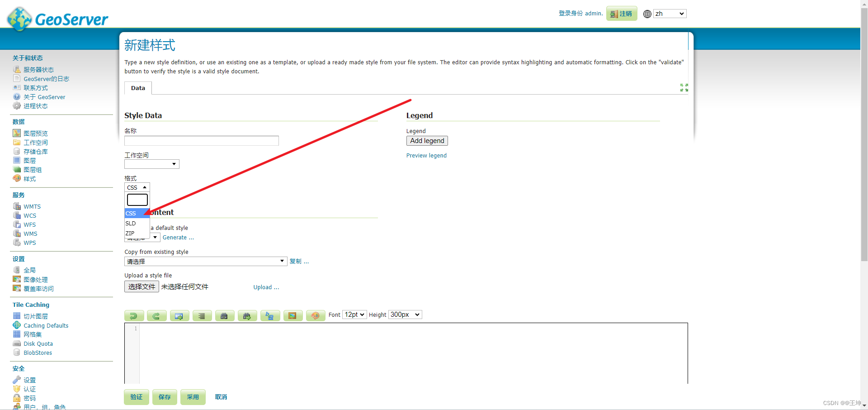Open 网格集 under Tile Caching
The width and height of the screenshot is (868, 410).
tap(33, 334)
